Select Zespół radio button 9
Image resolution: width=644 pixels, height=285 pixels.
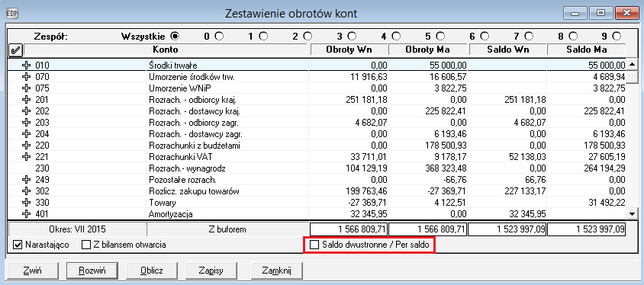617,37
